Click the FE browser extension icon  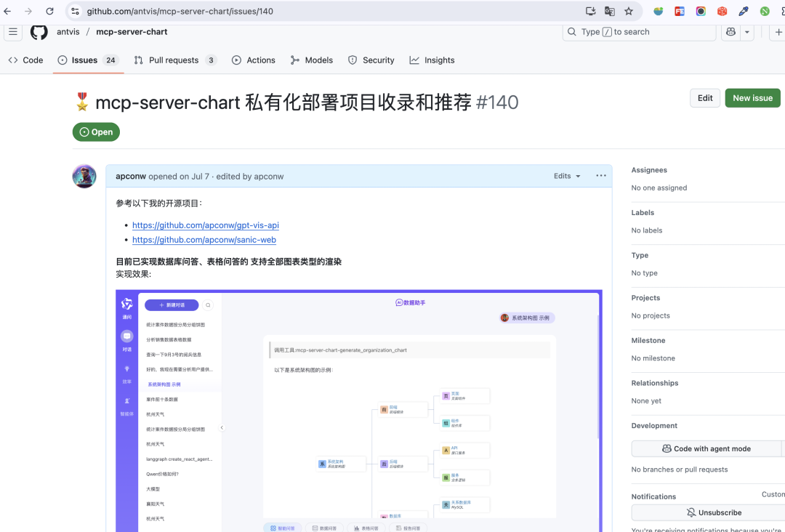click(x=679, y=11)
